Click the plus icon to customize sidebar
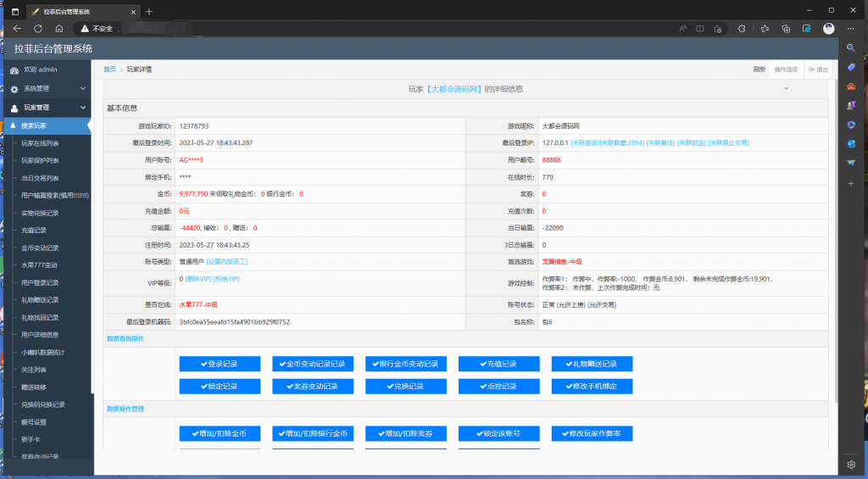Viewport: 868px width, 479px height. (851, 183)
